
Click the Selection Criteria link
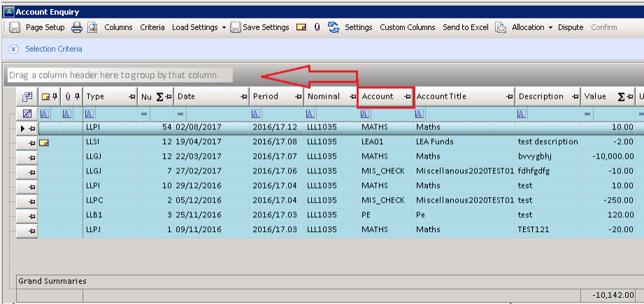pyautogui.click(x=54, y=49)
